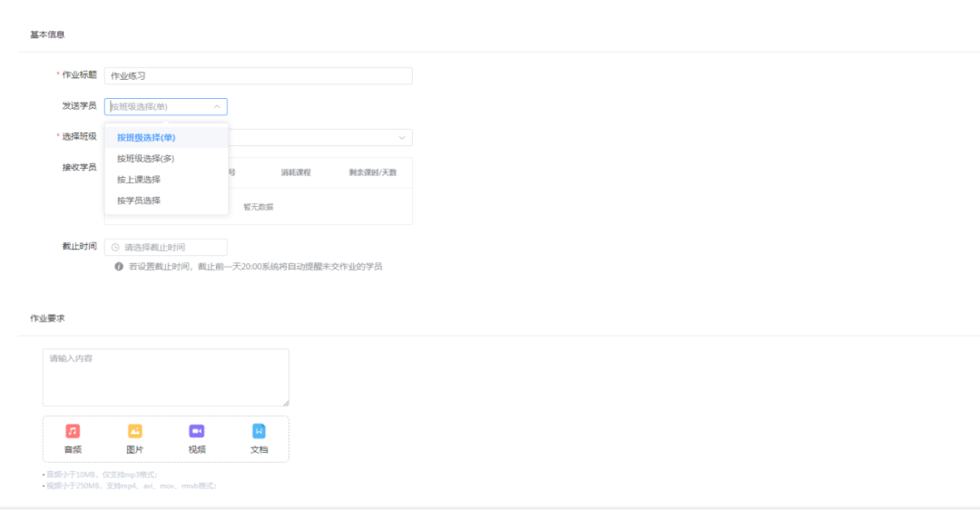Image resolution: width=980 pixels, height=510 pixels.
Task: Click into the 请输入内容 text area
Action: point(165,377)
